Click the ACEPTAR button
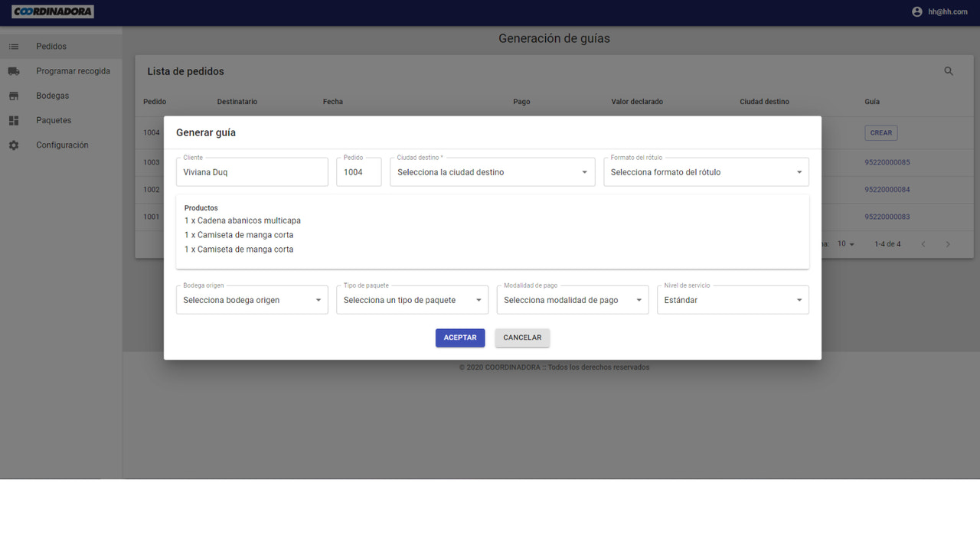The width and height of the screenshot is (980, 551). (460, 337)
